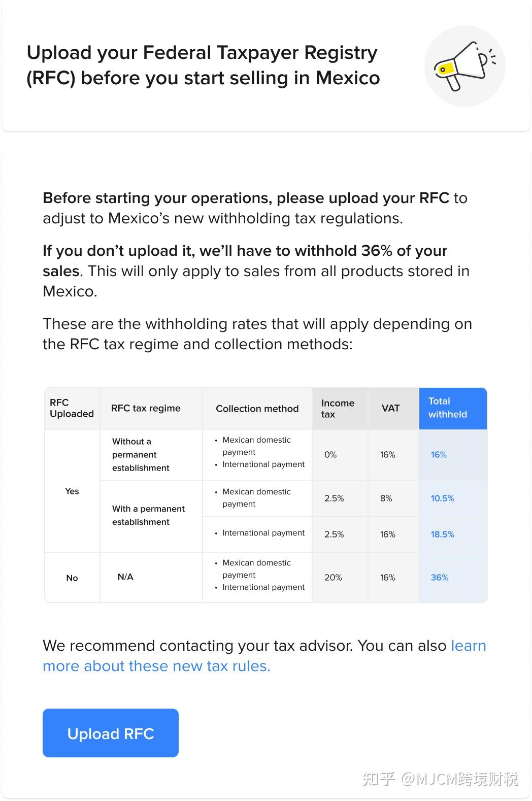Click the page title about Federal Taxpayer Registry
Viewport: 532px width, 801px height.
pyautogui.click(x=203, y=65)
